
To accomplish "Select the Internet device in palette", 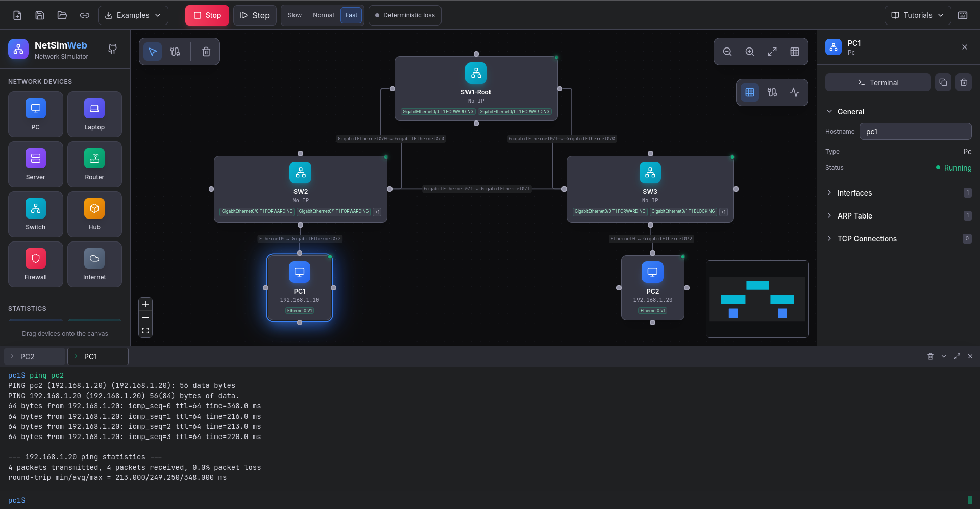I will pos(94,264).
